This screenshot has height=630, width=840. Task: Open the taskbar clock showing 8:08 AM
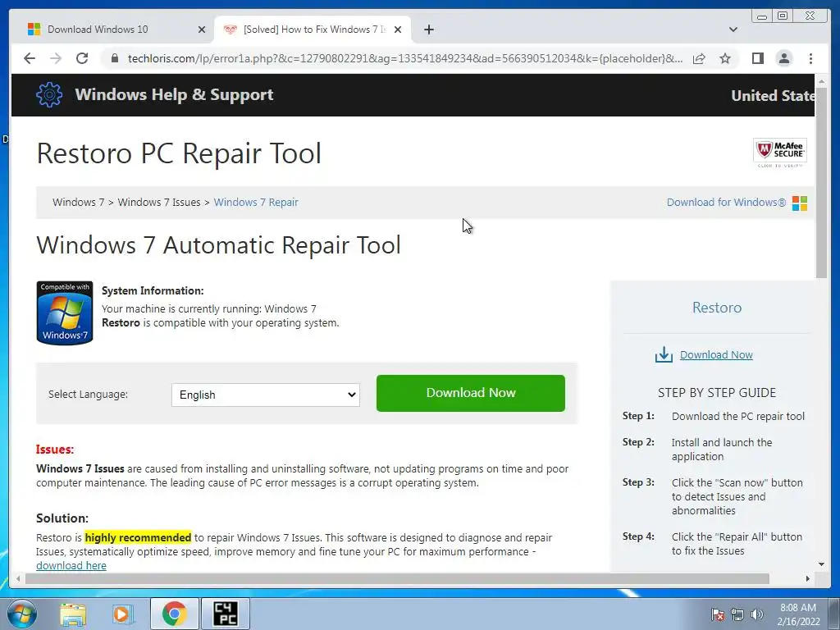pyautogui.click(x=798, y=614)
